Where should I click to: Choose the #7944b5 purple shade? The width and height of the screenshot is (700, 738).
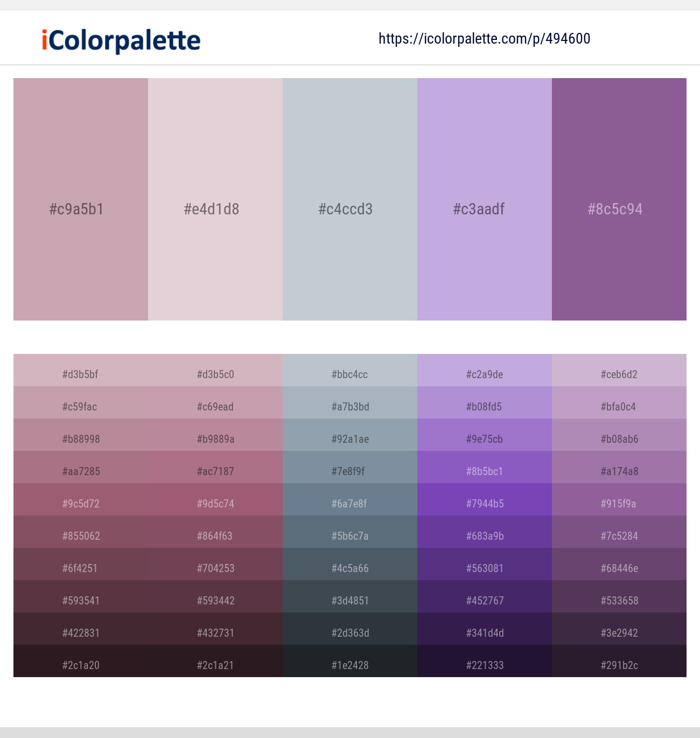[485, 499]
